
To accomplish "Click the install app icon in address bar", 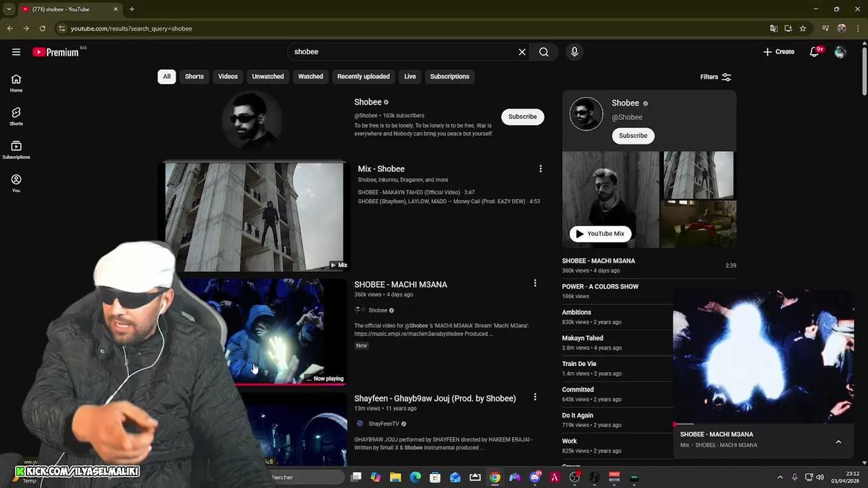I will (x=788, y=28).
